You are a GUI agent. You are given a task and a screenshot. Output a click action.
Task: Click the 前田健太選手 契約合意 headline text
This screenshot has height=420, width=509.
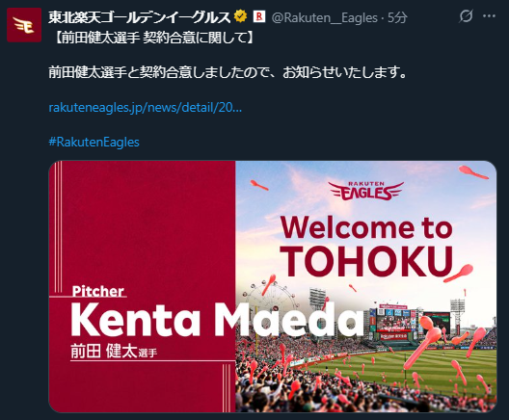coord(151,38)
